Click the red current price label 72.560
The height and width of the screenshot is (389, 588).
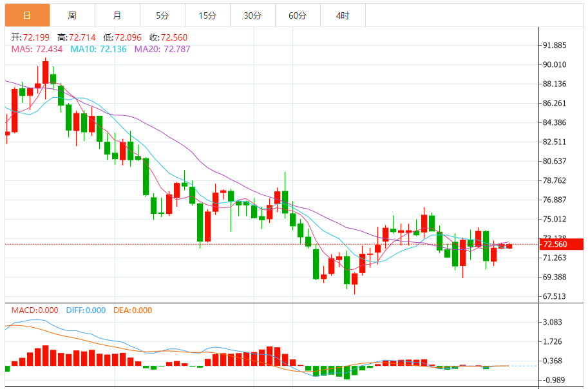562,244
